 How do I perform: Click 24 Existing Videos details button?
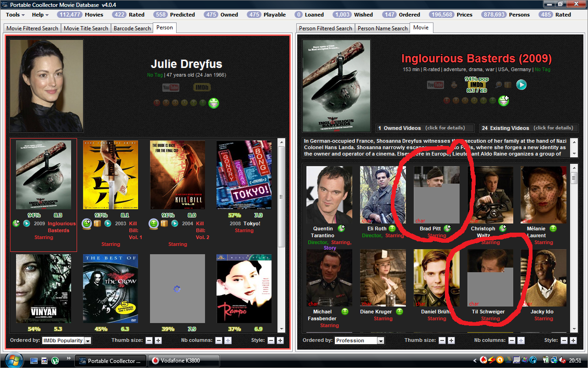528,128
